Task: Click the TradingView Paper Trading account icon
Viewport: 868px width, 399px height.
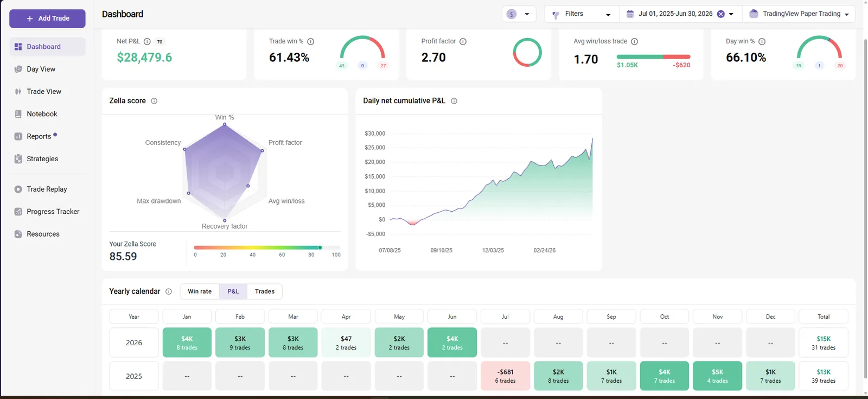Action: click(x=754, y=14)
